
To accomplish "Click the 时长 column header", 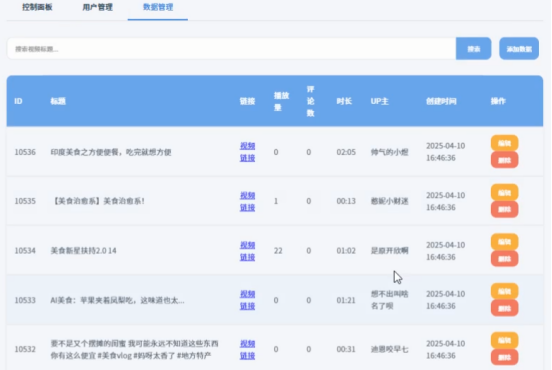I will click(344, 101).
